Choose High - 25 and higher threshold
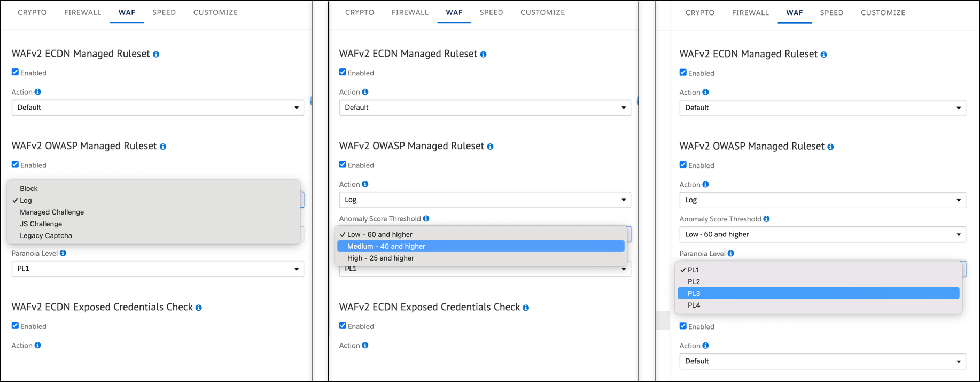The image size is (980, 382). [481, 258]
